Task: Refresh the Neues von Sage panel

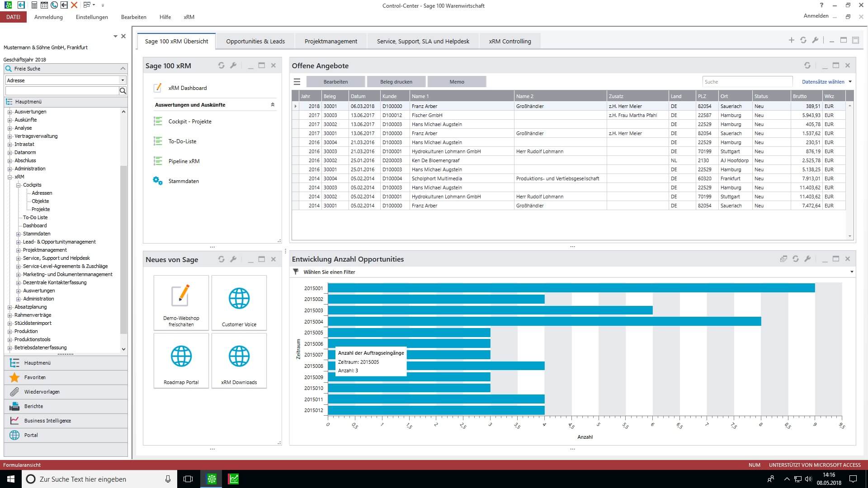Action: point(222,259)
